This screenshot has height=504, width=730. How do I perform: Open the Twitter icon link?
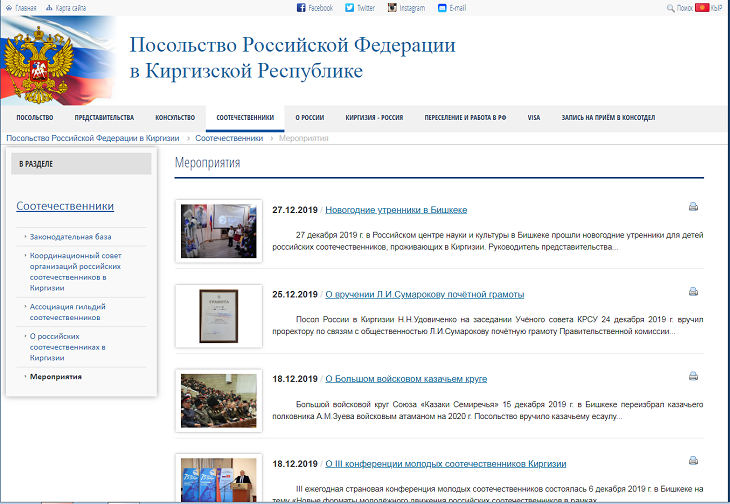tap(350, 8)
